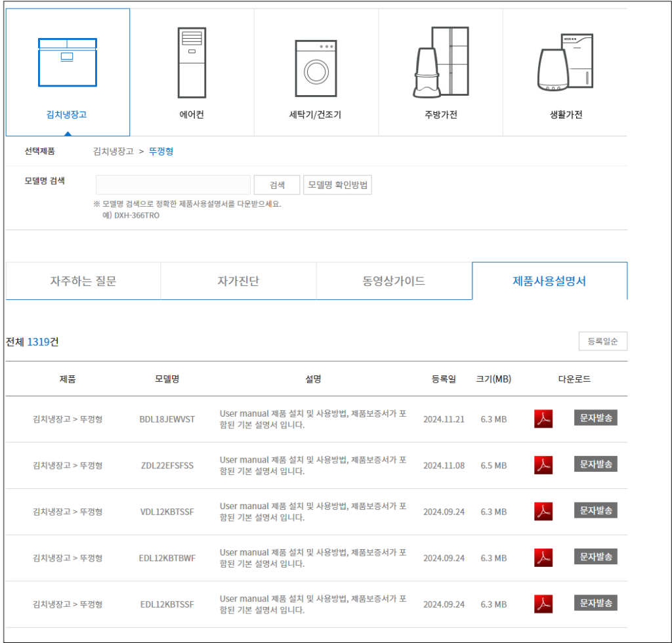Viewport: 672px width, 643px height.
Task: Click the example text DXH-366TRO
Action: tap(136, 215)
